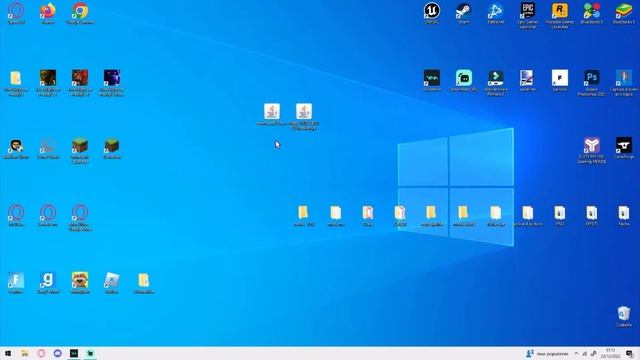
Task: Launch the Google Chrome shortcut
Action: [80, 11]
